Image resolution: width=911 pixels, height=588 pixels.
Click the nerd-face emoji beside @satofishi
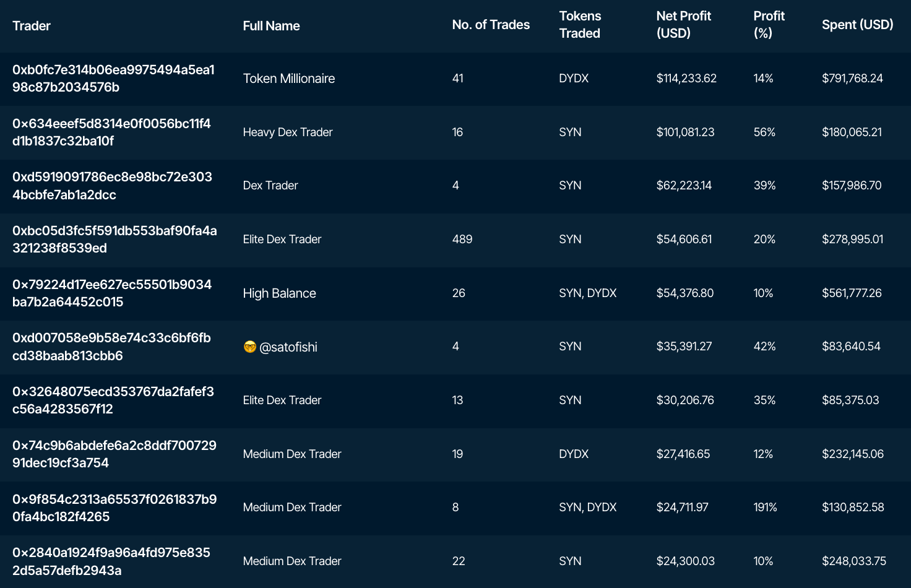[x=249, y=347]
